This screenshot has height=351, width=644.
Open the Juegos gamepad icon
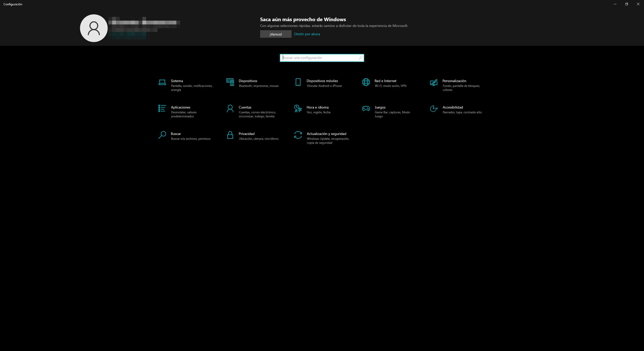[366, 109]
